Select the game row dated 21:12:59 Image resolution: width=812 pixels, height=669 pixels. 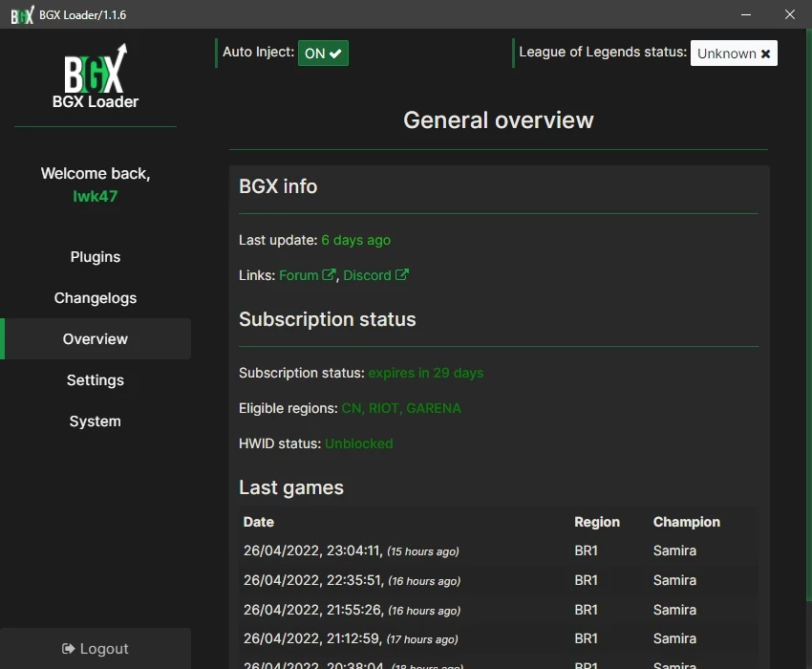tap(498, 639)
